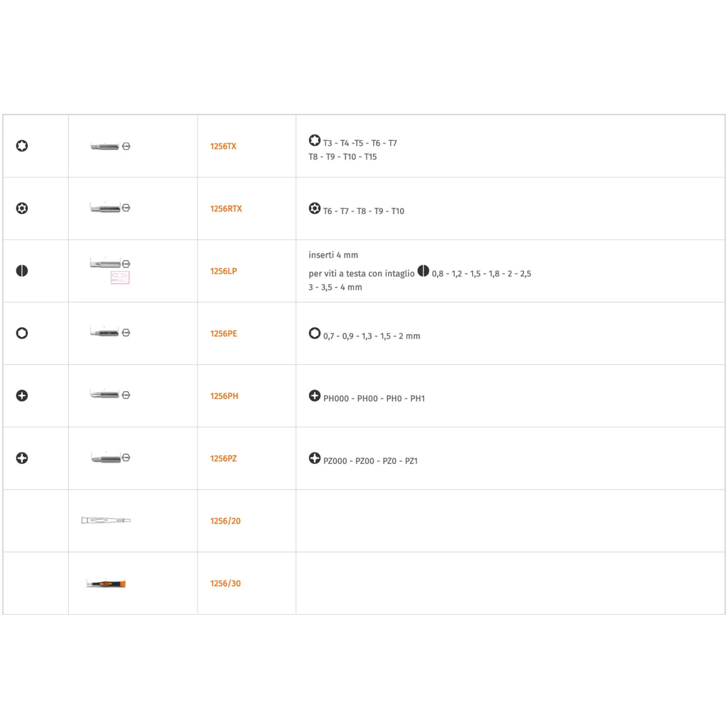Click the slotted icon beside 'con intaglio' text
The image size is (728, 728).
pos(423,271)
